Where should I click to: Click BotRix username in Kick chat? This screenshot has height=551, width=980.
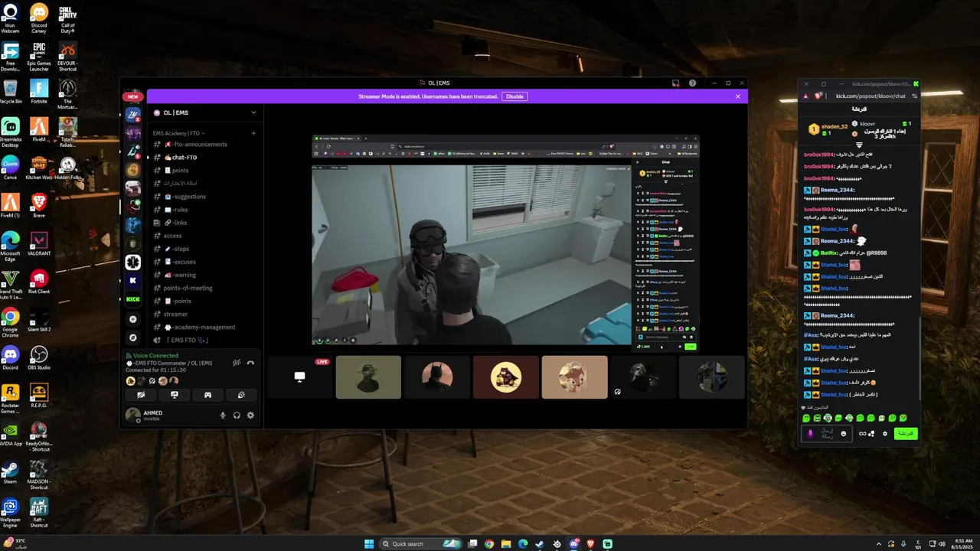830,253
